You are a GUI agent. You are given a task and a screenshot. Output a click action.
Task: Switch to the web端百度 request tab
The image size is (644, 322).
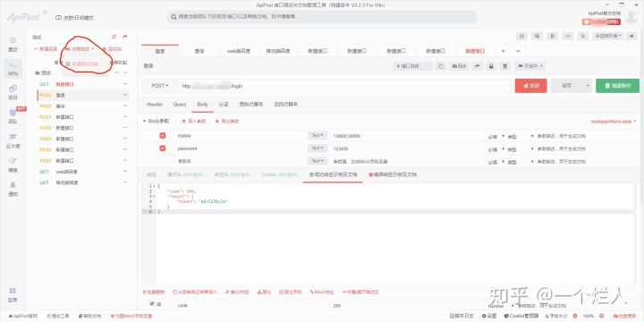[239, 51]
